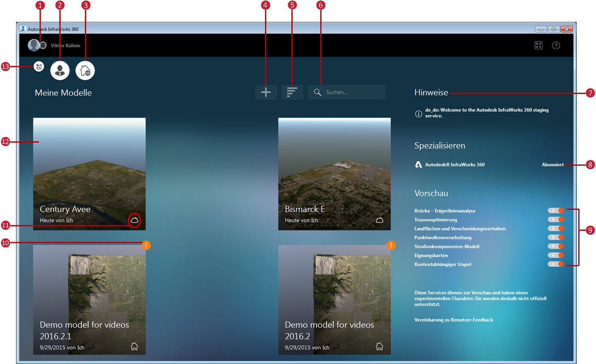Click the house icon on Demo model 2016.2.1
The image size is (596, 364).
pyautogui.click(x=134, y=346)
